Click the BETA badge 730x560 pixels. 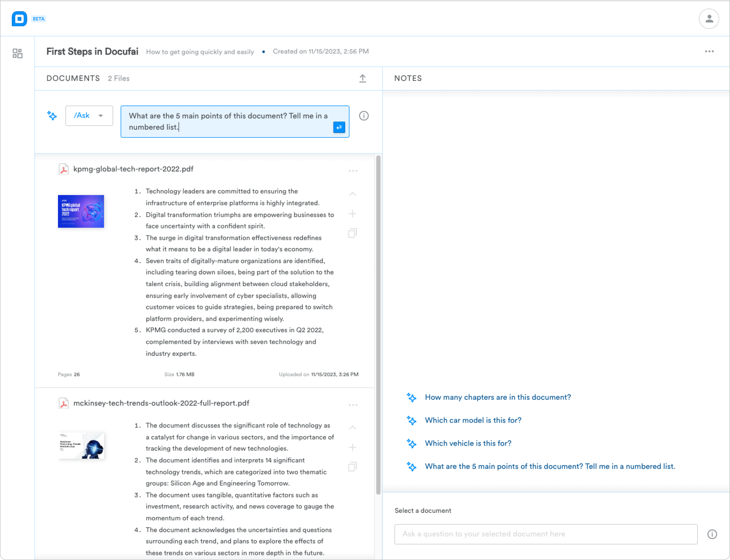[39, 19]
